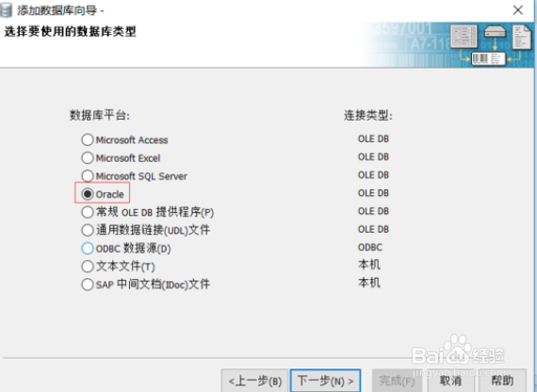Click the database wizard title bar icon
The image size is (537, 392).
click(x=6, y=10)
